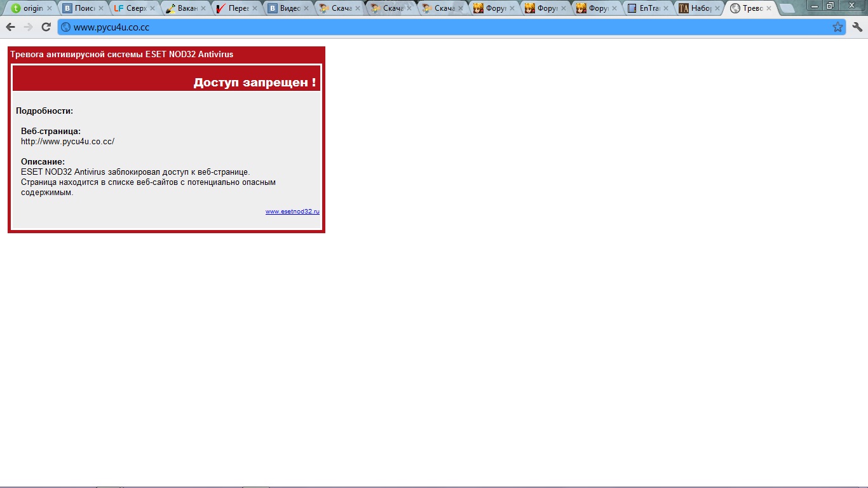The height and width of the screenshot is (488, 868).
Task: Open a new tab with the new-tab button
Action: pos(787,8)
